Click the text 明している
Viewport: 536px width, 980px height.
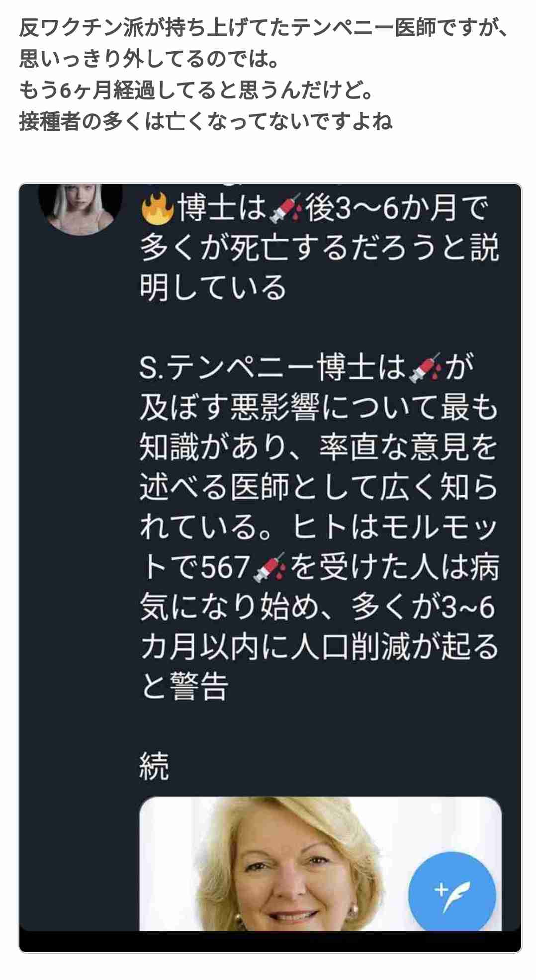[213, 288]
